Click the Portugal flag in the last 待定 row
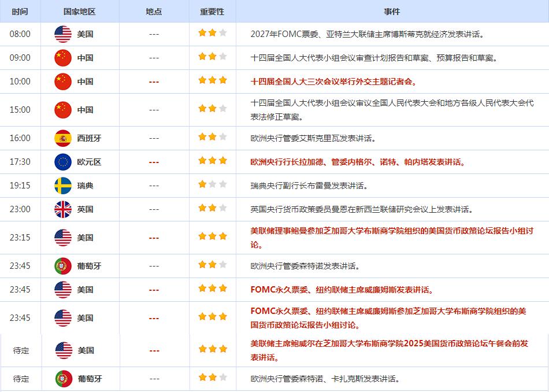This screenshot has width=549, height=392. 64,379
